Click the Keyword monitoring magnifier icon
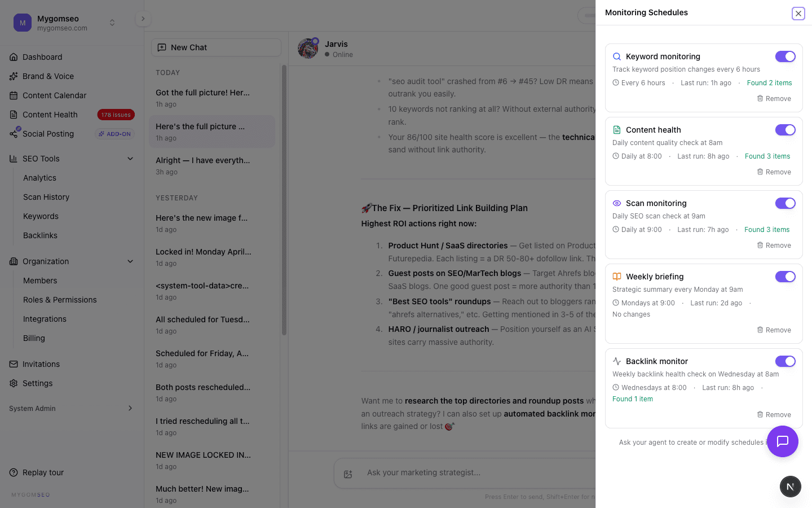The width and height of the screenshot is (812, 508). pyautogui.click(x=616, y=56)
